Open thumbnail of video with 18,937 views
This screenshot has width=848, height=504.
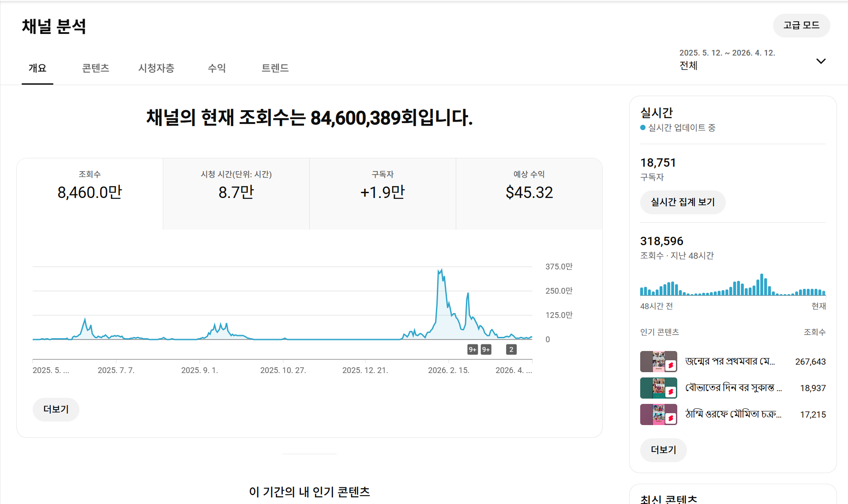[x=658, y=388]
